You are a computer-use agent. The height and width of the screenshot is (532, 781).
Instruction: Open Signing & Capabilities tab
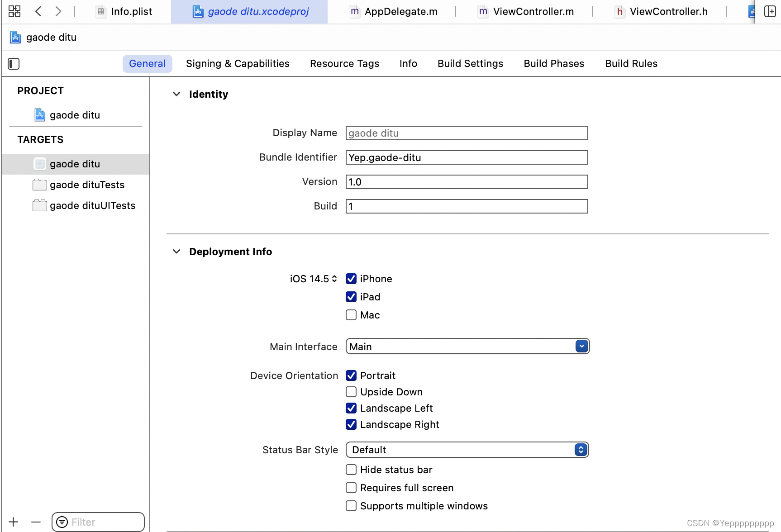point(238,64)
